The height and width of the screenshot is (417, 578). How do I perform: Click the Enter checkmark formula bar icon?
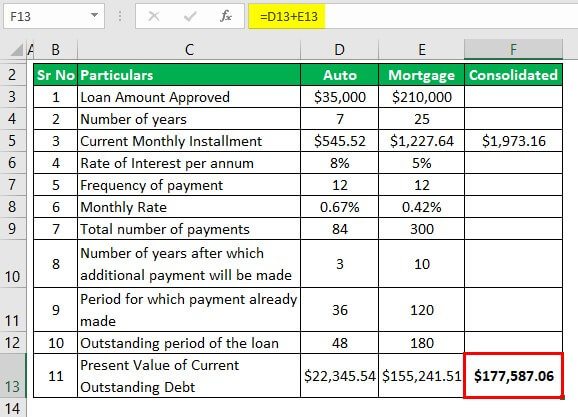point(190,16)
